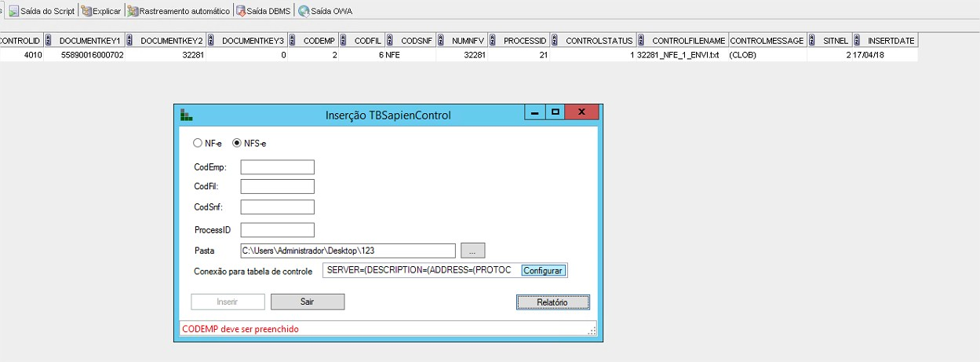Open the Rastreamento automático tab
980x362 pixels.
click(x=178, y=12)
